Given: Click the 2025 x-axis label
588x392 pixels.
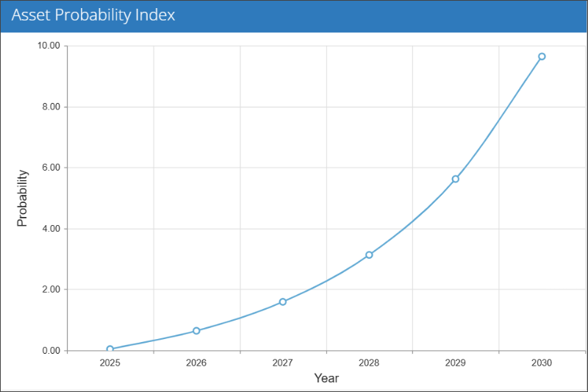Looking at the screenshot, I should point(110,363).
